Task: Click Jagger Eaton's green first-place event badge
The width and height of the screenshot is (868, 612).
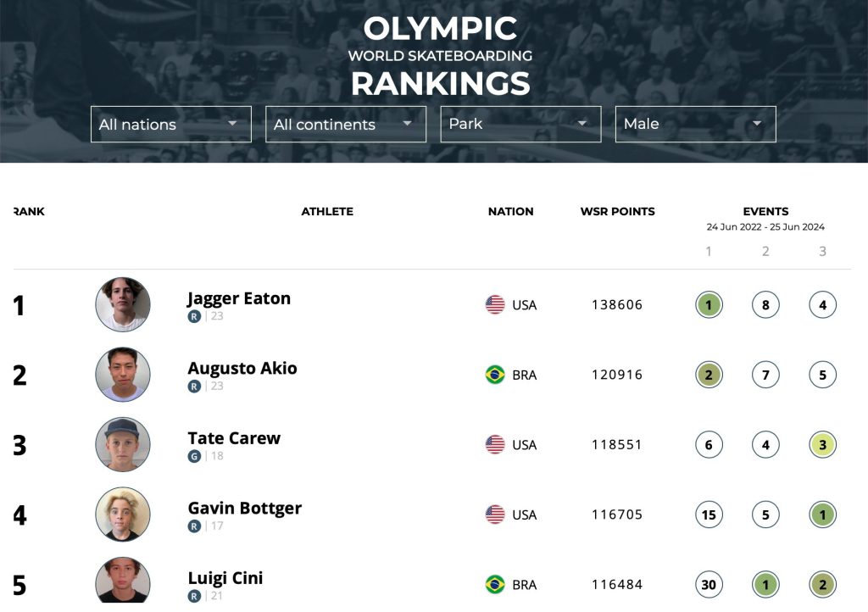Action: (x=709, y=305)
